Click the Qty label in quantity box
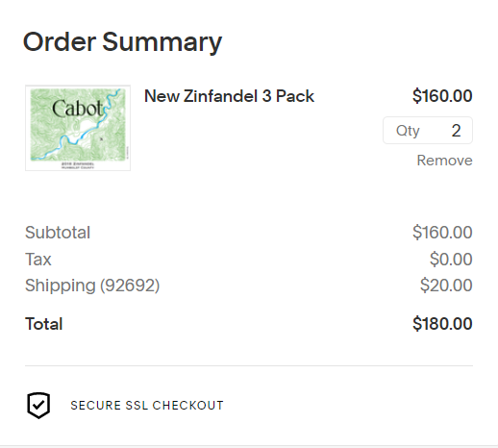This screenshot has height=448, width=498. tap(408, 131)
